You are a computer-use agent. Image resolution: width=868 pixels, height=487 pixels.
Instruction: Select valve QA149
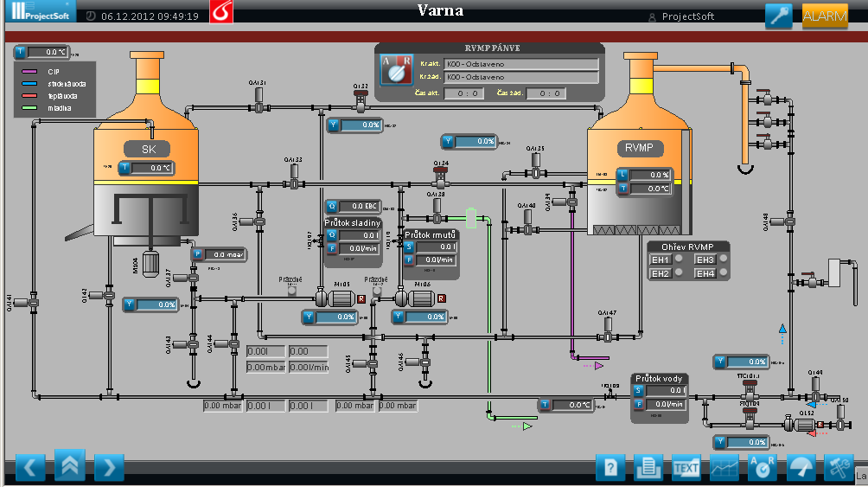pyautogui.click(x=815, y=391)
